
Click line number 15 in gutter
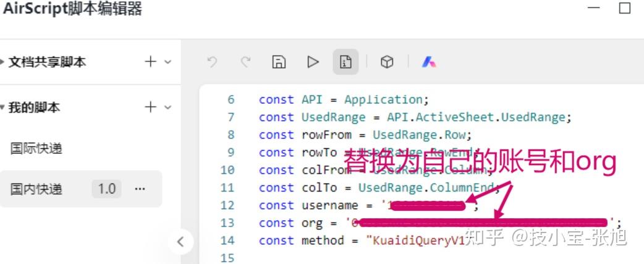(227, 258)
